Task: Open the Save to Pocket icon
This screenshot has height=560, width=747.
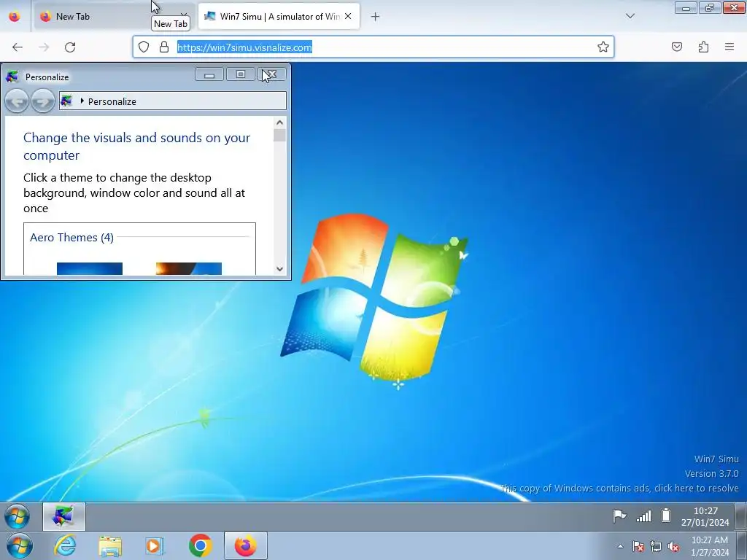Action: click(x=677, y=47)
